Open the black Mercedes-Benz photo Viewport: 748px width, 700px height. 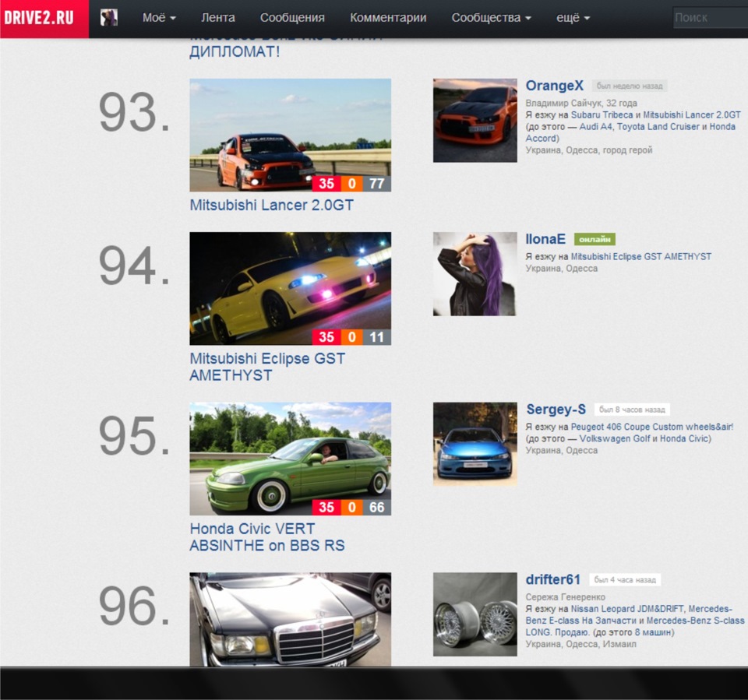[290, 620]
